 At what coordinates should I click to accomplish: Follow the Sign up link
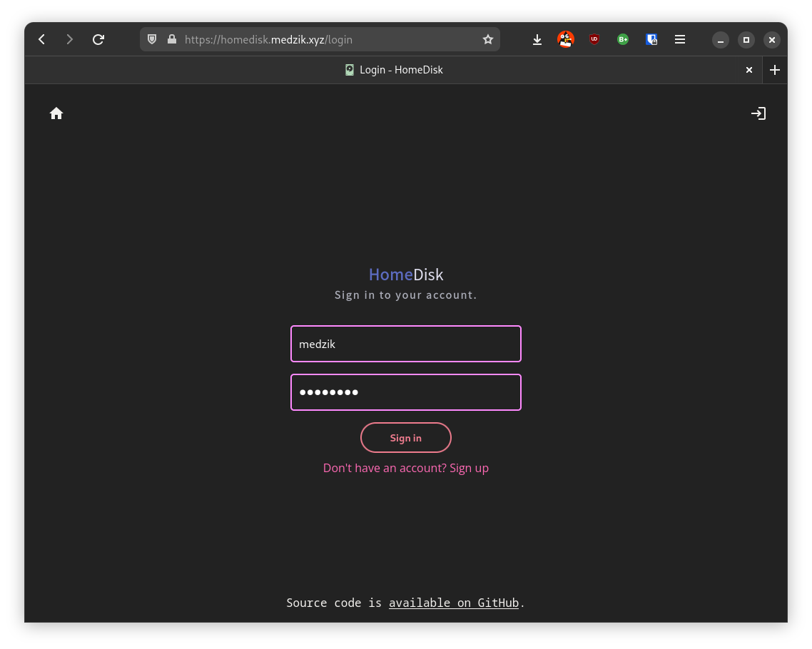coord(469,468)
